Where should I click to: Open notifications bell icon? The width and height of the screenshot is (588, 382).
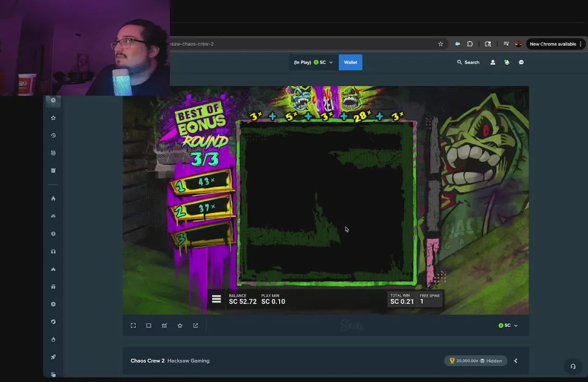coord(507,62)
